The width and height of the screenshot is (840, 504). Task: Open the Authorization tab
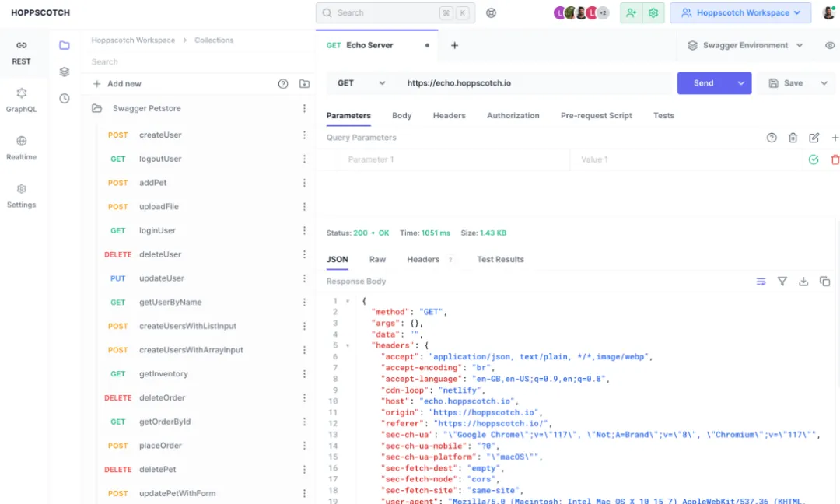point(513,116)
